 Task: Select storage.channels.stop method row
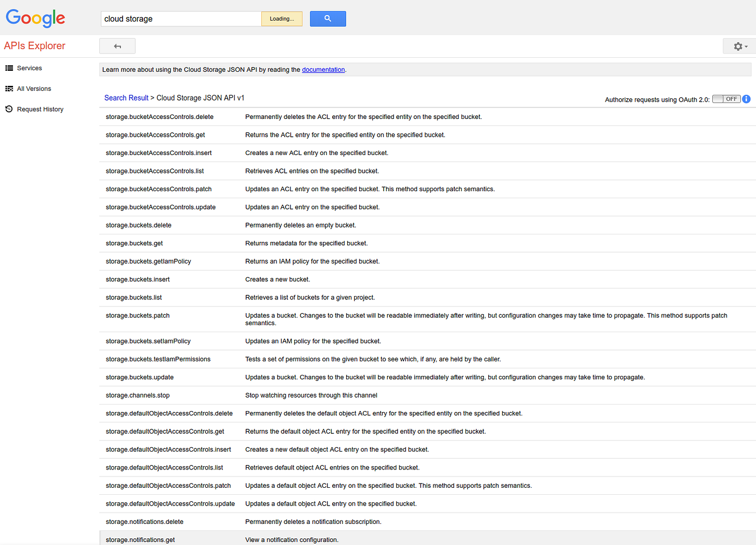point(428,395)
